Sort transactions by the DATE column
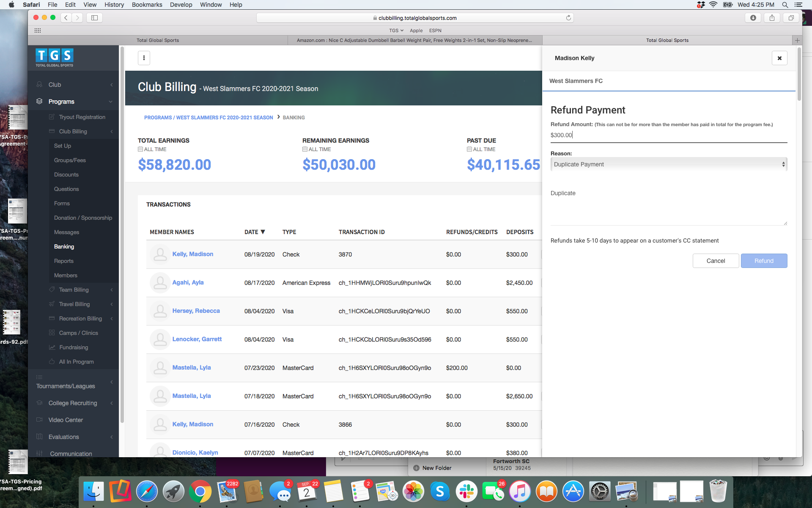The width and height of the screenshot is (812, 508). point(255,232)
